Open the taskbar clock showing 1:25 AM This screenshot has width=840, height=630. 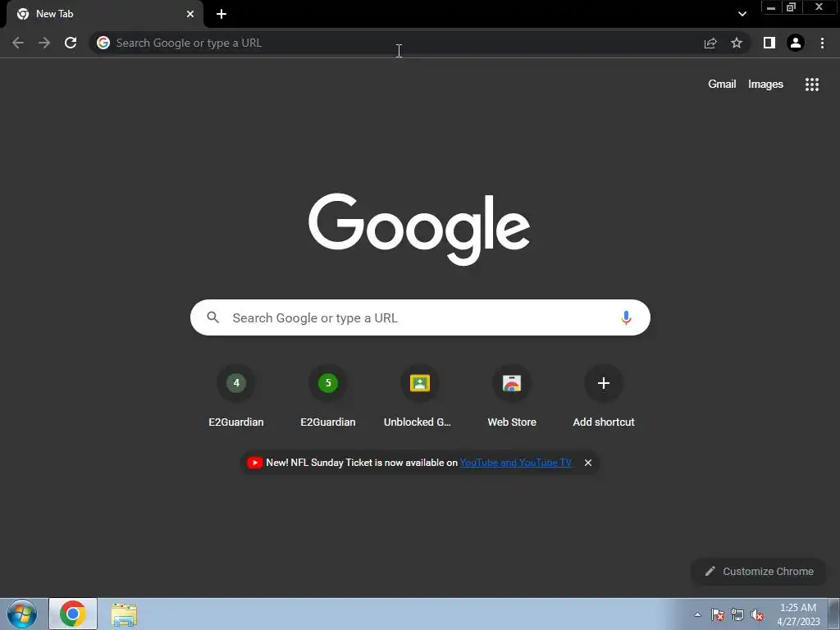(x=798, y=614)
